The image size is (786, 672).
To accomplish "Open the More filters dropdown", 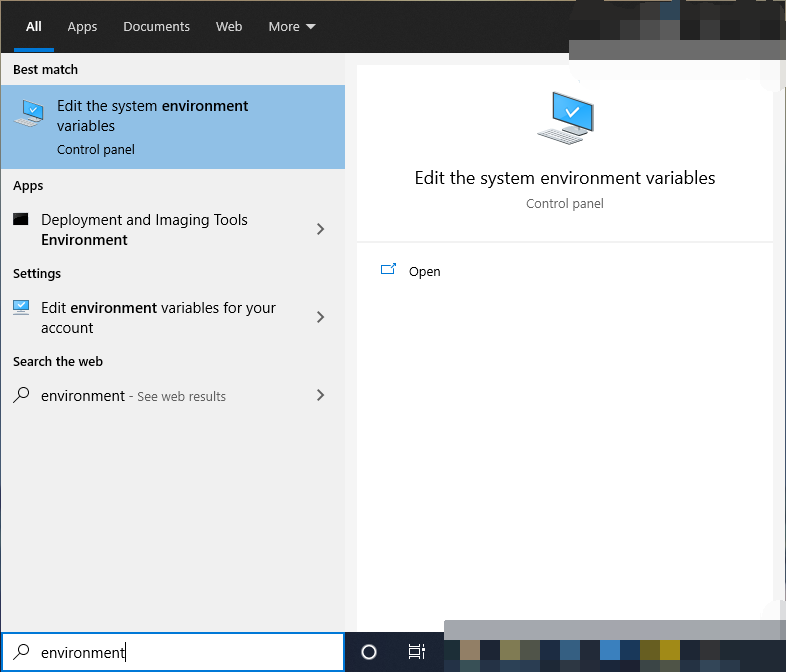I will [x=291, y=27].
